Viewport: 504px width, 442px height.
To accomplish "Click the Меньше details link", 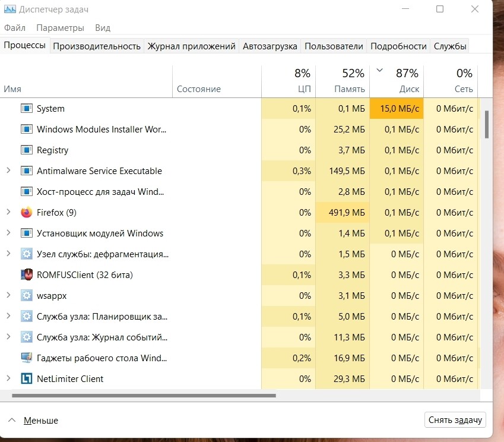I will click(x=41, y=421).
